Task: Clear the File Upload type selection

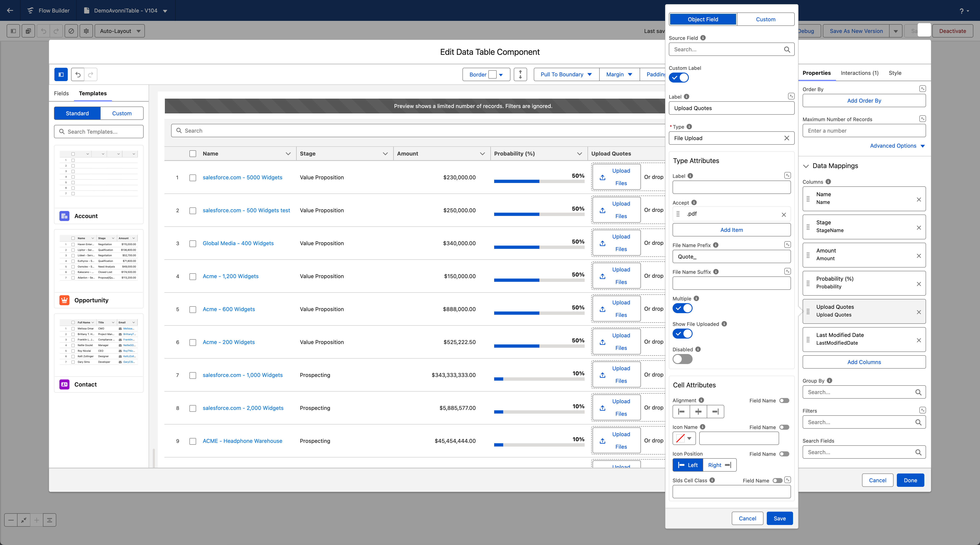Action: [786, 138]
